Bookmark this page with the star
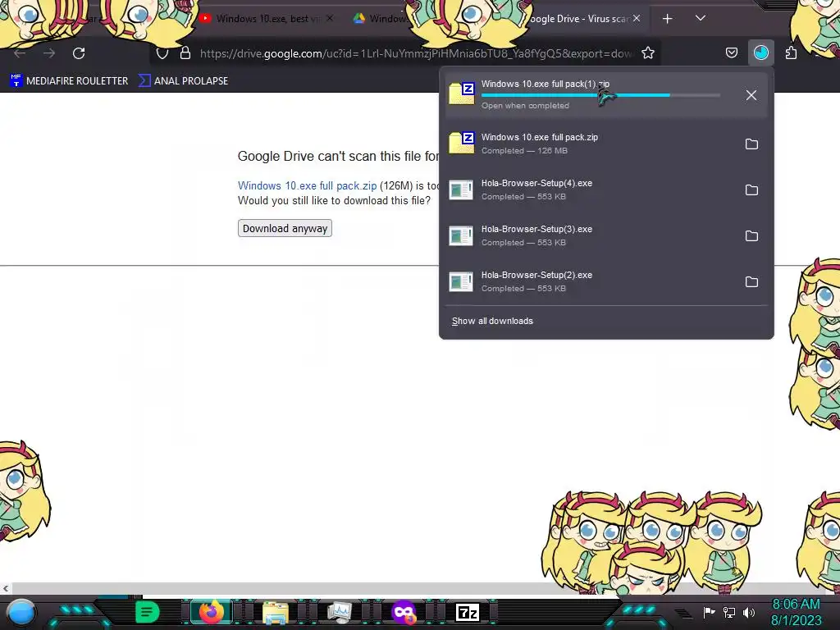Image resolution: width=840 pixels, height=630 pixels. [x=648, y=53]
